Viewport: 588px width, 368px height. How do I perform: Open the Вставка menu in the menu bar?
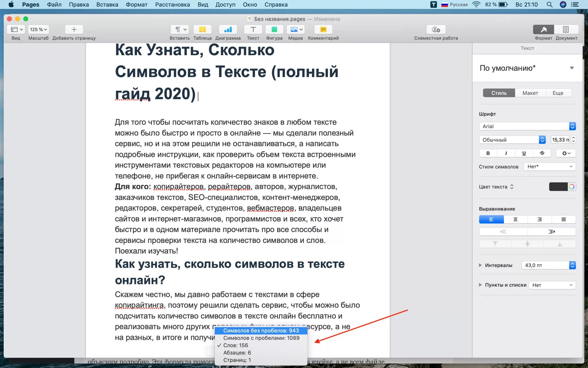coord(107,5)
